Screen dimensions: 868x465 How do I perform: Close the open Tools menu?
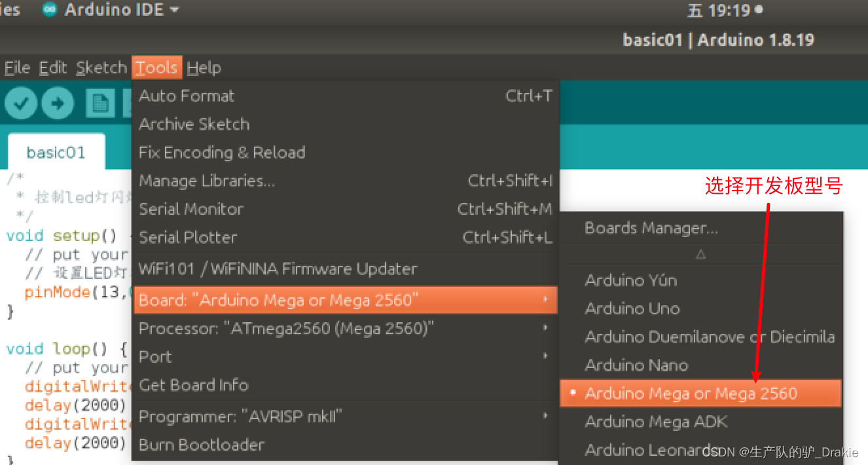156,67
